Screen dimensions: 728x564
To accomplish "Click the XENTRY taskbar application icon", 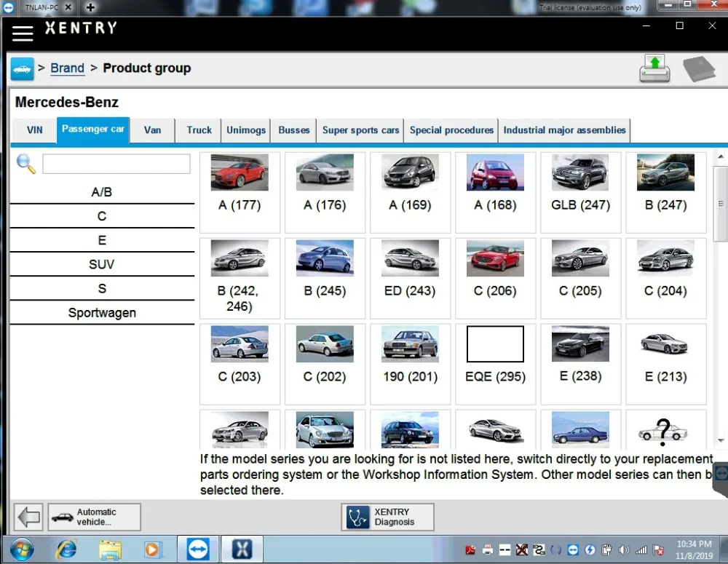I will (x=242, y=549).
